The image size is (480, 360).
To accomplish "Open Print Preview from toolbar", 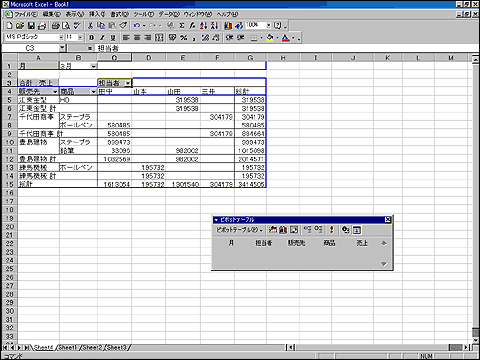I will [66, 25].
